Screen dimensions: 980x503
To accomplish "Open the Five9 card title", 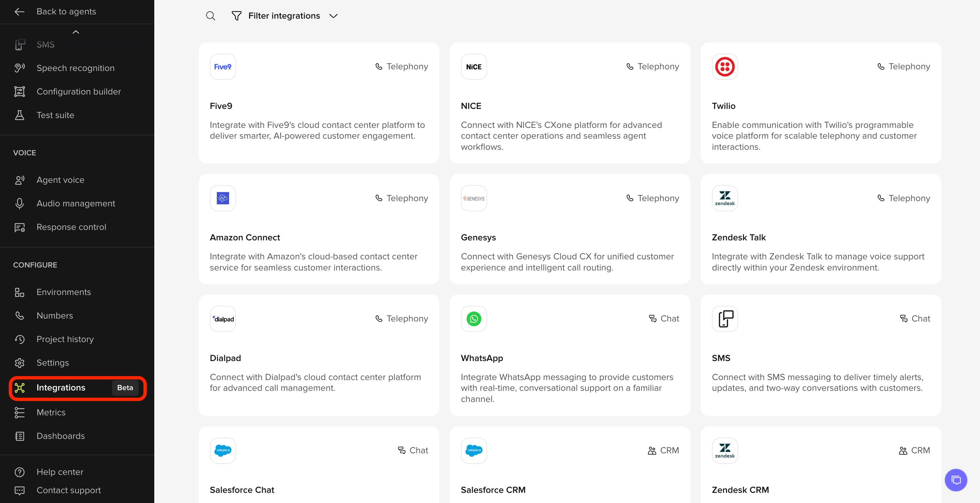I will tap(221, 106).
